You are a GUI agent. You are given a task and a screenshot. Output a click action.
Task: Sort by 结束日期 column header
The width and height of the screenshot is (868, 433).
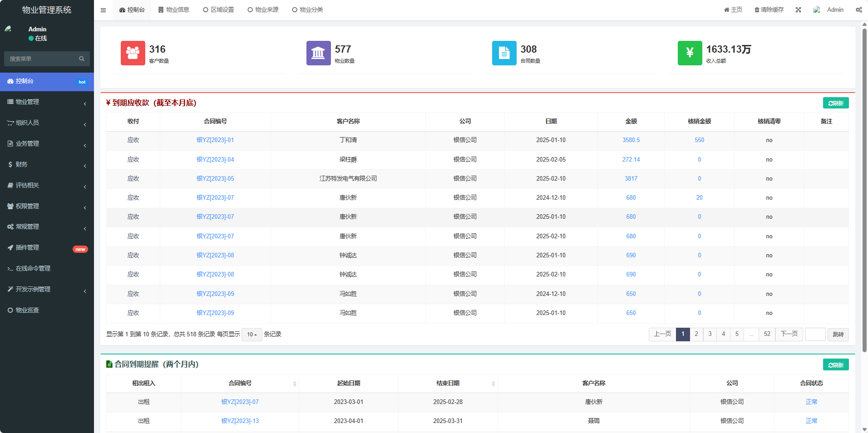pyautogui.click(x=448, y=384)
